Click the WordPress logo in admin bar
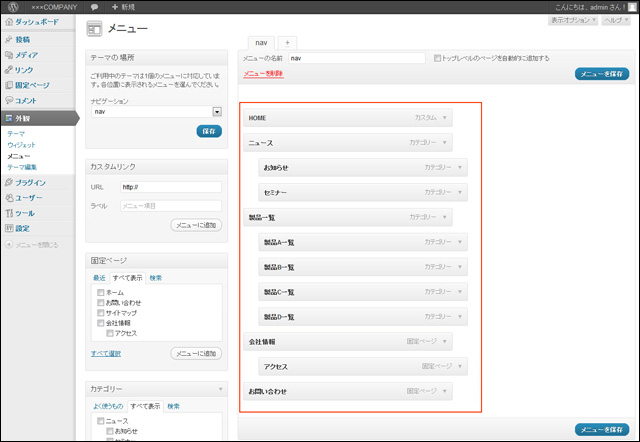This screenshot has height=442, width=640. (x=13, y=7)
